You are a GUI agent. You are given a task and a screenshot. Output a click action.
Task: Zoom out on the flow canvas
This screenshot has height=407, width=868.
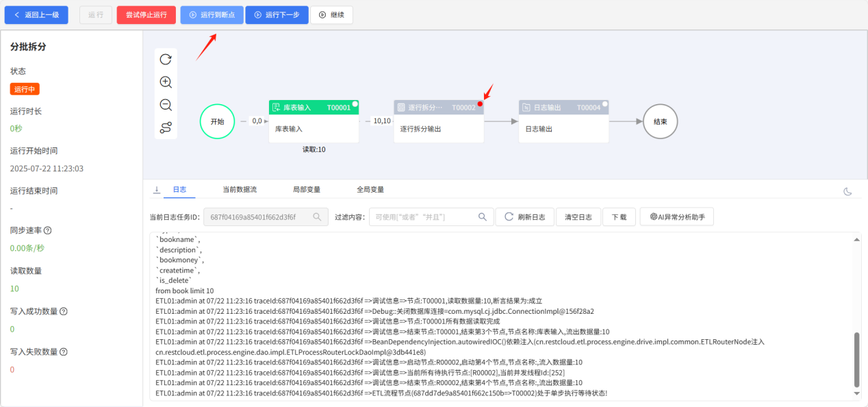click(166, 105)
